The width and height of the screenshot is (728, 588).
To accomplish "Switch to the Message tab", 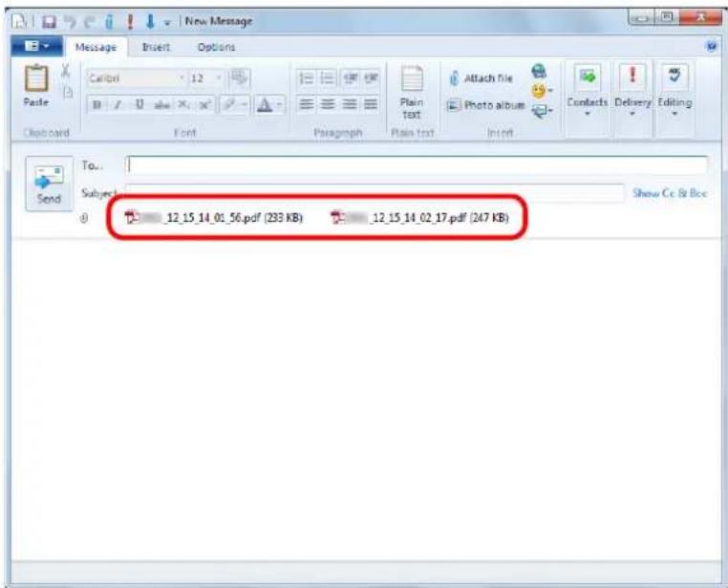I will pyautogui.click(x=96, y=47).
